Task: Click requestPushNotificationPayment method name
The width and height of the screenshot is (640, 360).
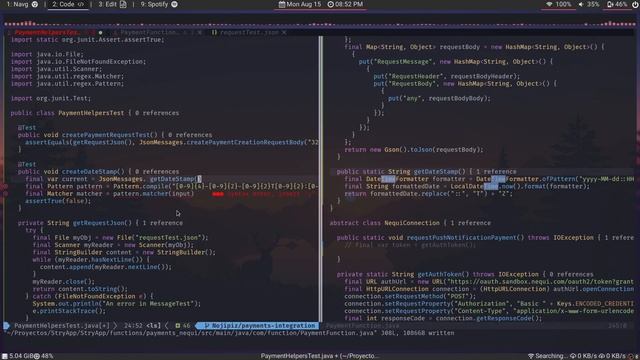Action: pos(465,238)
